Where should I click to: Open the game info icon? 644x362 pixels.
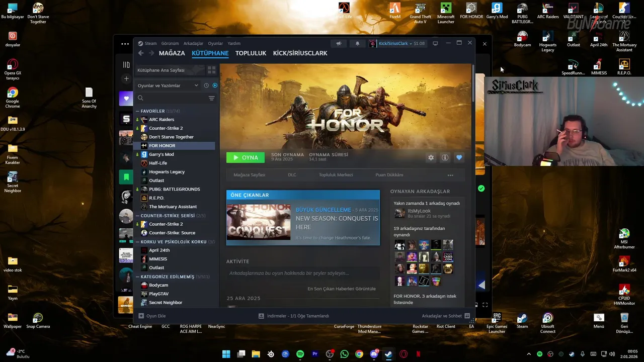click(x=445, y=157)
